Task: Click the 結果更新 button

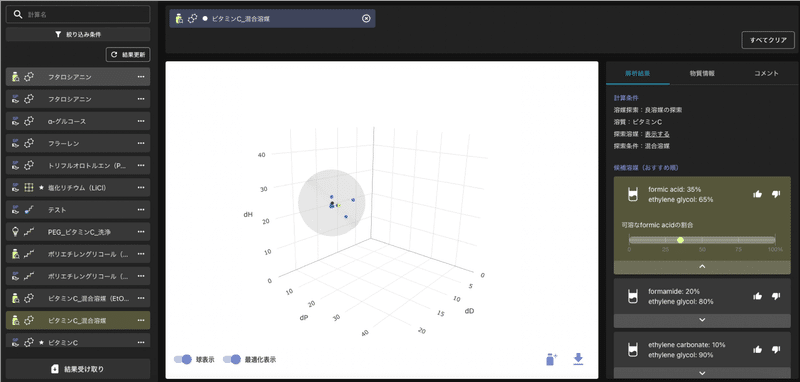Action: pos(128,55)
